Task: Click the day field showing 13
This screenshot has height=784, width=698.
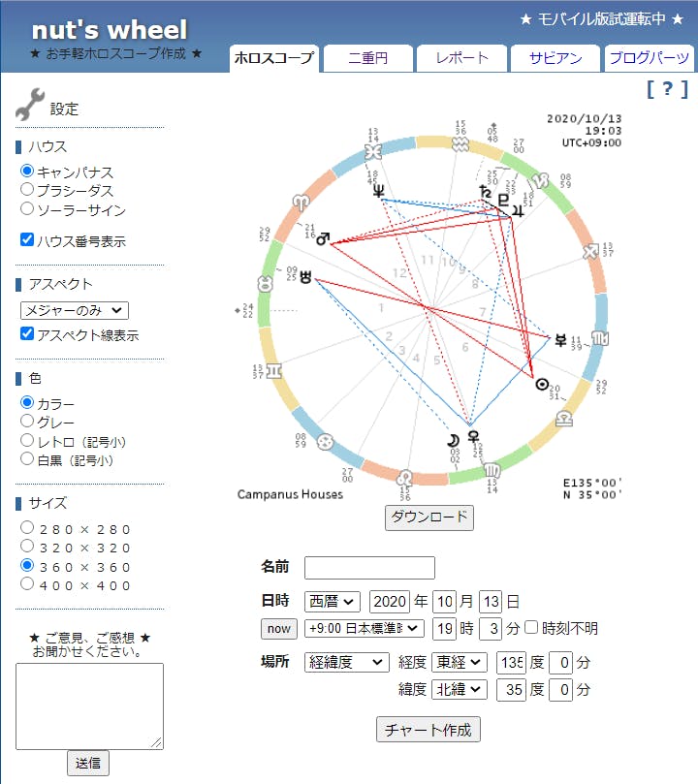Action: pyautogui.click(x=491, y=601)
